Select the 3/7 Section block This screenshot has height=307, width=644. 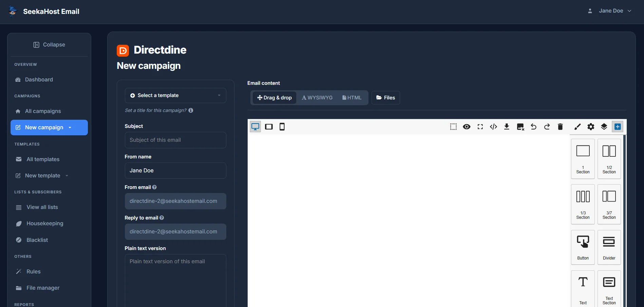609,204
